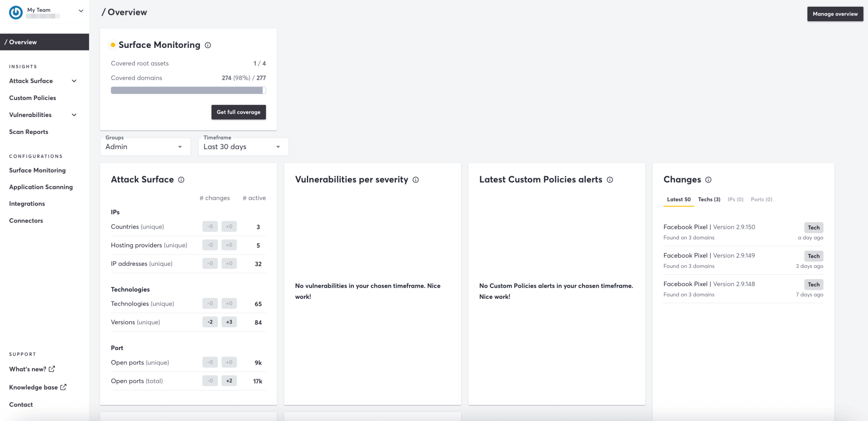Open the Vulnerabilities per severity info icon
This screenshot has width=868, height=421.
click(415, 180)
